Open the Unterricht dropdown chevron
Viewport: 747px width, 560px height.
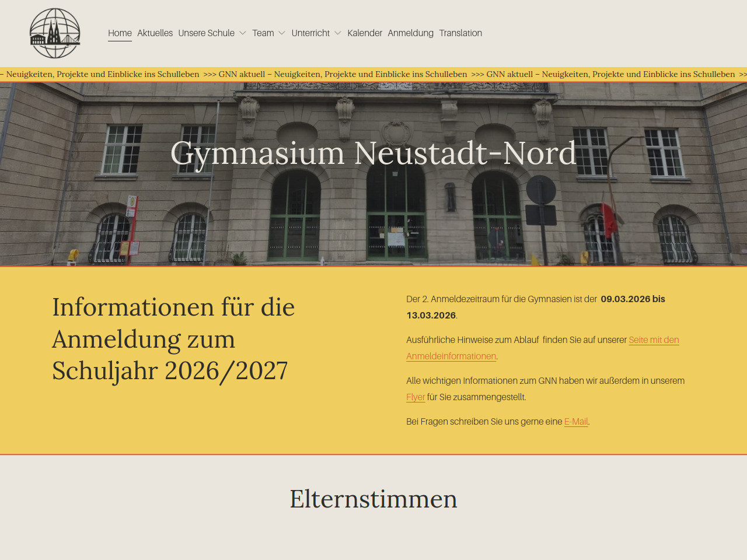338,33
